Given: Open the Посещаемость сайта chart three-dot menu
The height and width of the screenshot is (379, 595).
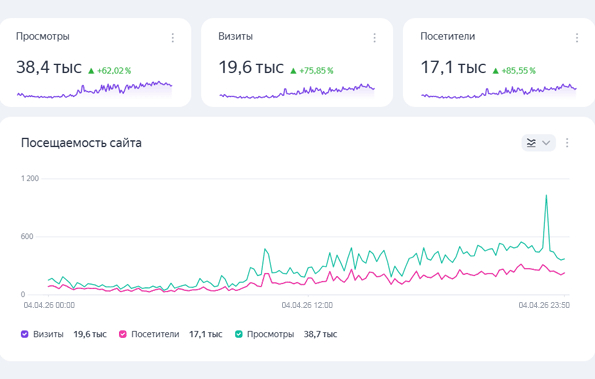Looking at the screenshot, I should 567,143.
